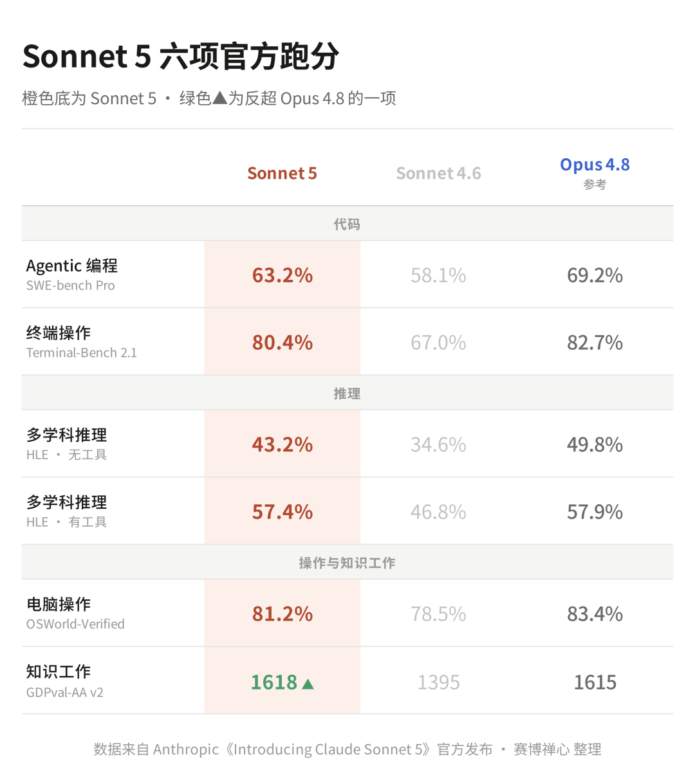Select the HLE 无工具 row label
This screenshot has width=695, height=784.
click(67, 444)
